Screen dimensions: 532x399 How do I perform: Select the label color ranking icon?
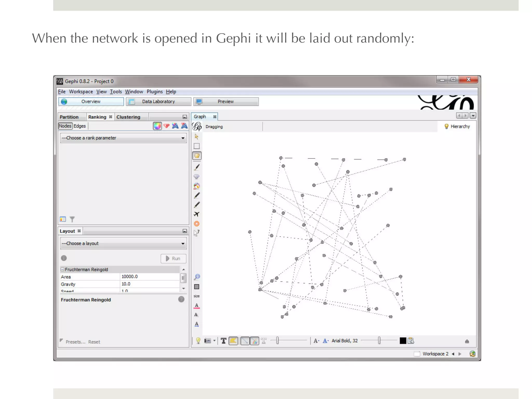(x=175, y=126)
